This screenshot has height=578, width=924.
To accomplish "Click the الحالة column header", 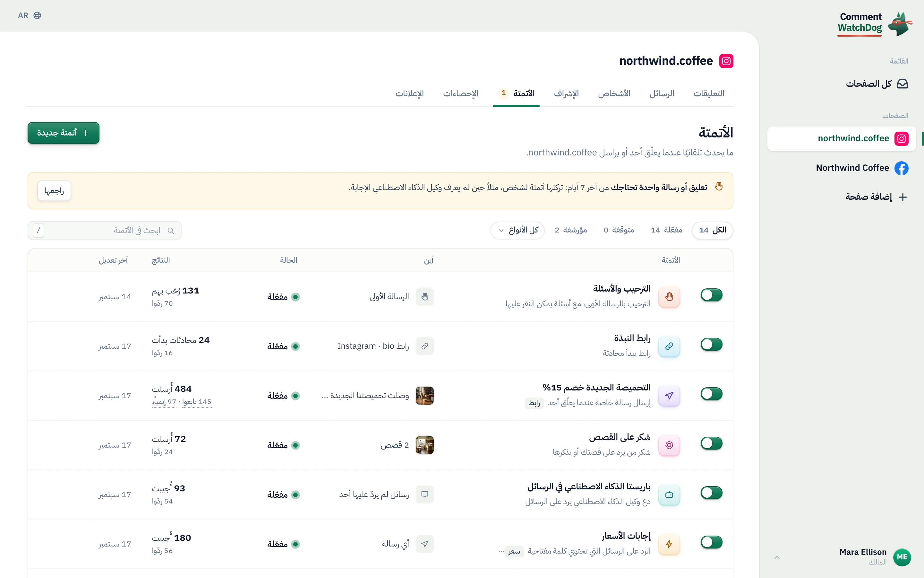I will [x=288, y=260].
